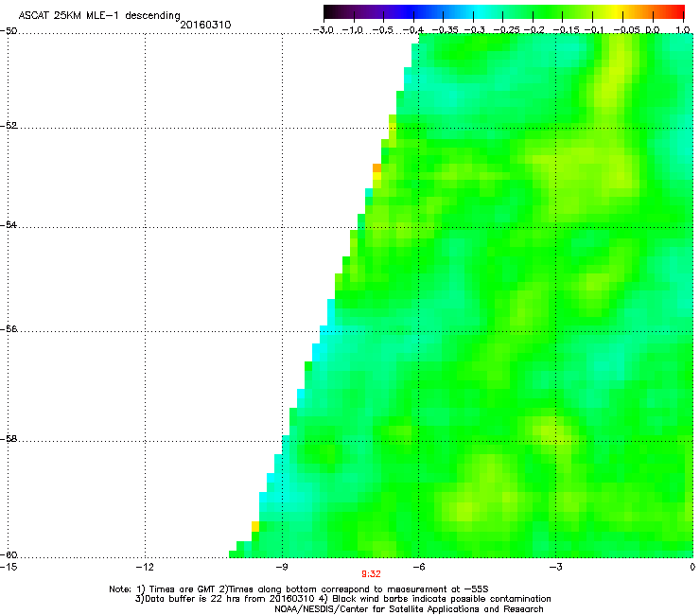Click the colorbar label -0.5
700x615 pixels.
(383, 30)
